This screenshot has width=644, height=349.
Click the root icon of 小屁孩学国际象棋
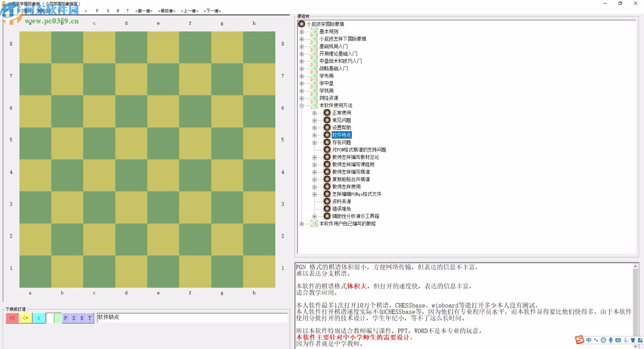(x=301, y=24)
